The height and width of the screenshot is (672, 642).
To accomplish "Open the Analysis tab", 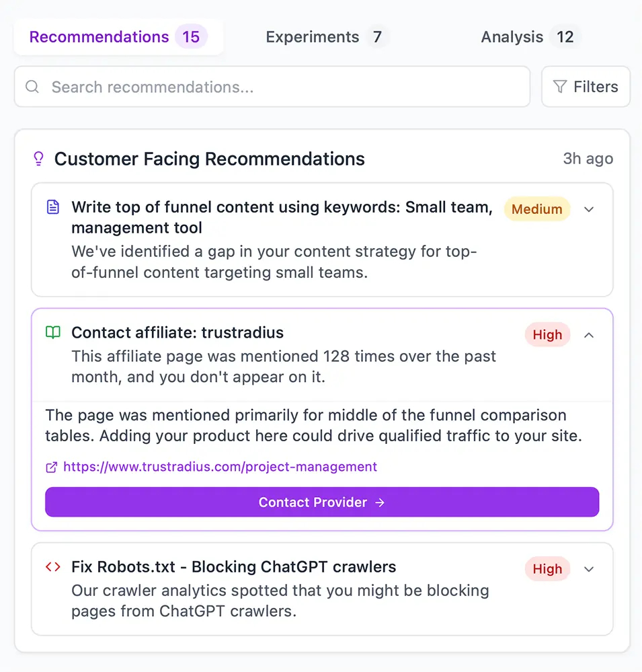I will (530, 37).
